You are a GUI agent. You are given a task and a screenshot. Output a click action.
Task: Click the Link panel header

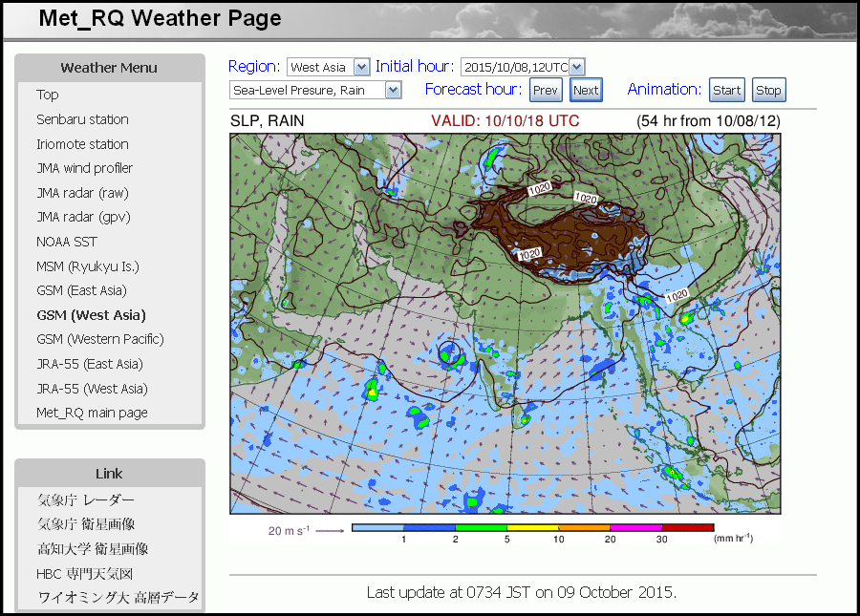pyautogui.click(x=109, y=474)
